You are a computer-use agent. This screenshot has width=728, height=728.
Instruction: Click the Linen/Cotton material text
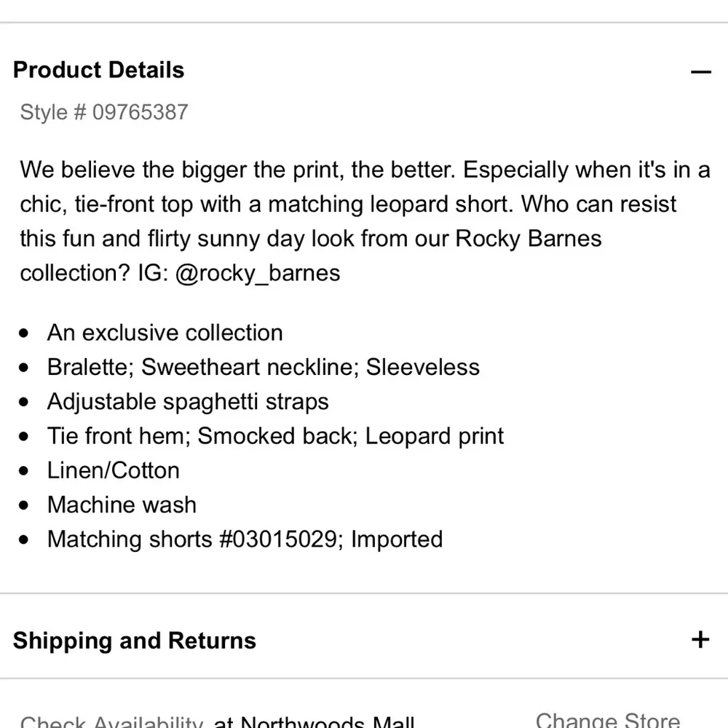[x=114, y=470]
